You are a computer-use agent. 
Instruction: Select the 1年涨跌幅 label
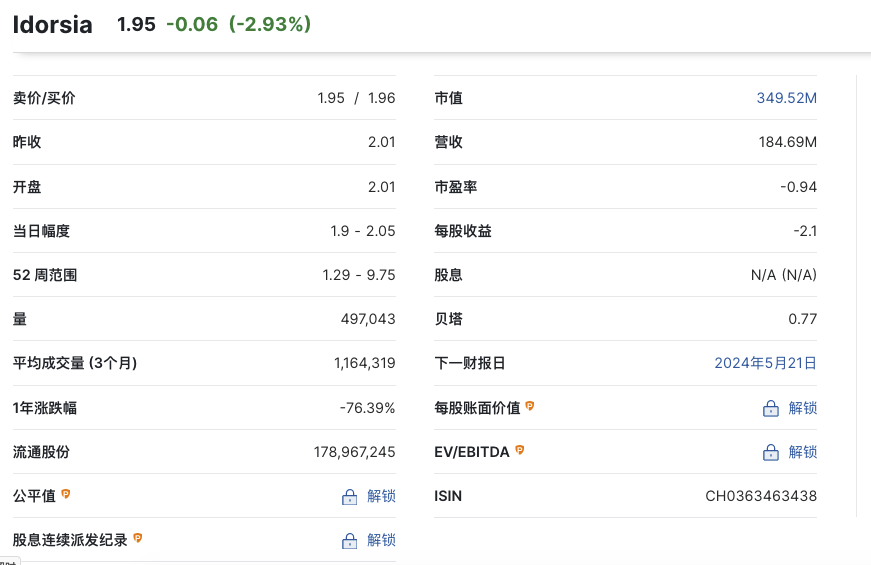(45, 408)
